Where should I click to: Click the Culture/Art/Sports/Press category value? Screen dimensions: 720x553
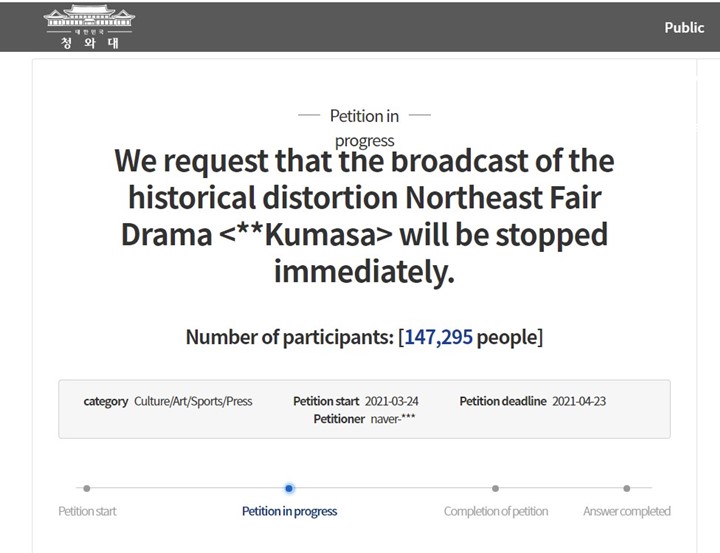(193, 401)
